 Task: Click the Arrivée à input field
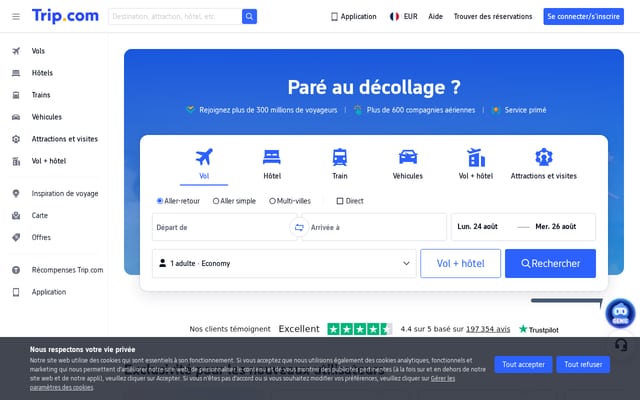click(376, 227)
